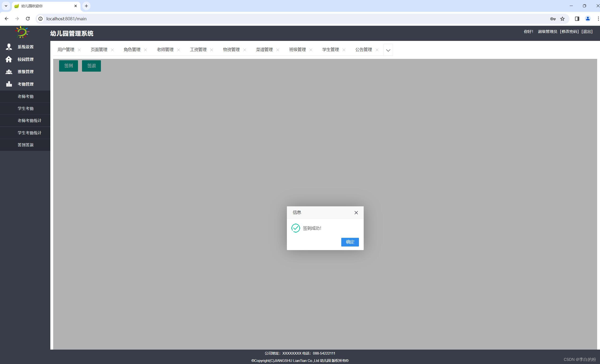Close the 菜谱管理 tab
The height and width of the screenshot is (364, 600).
click(278, 50)
